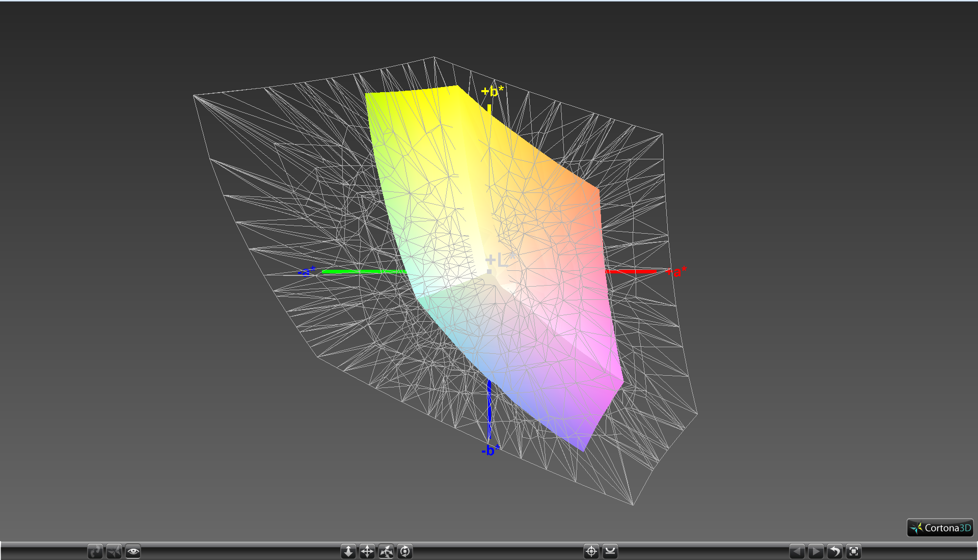Activate the Roll circular-arrows tool
The image size is (978, 560).
(405, 551)
